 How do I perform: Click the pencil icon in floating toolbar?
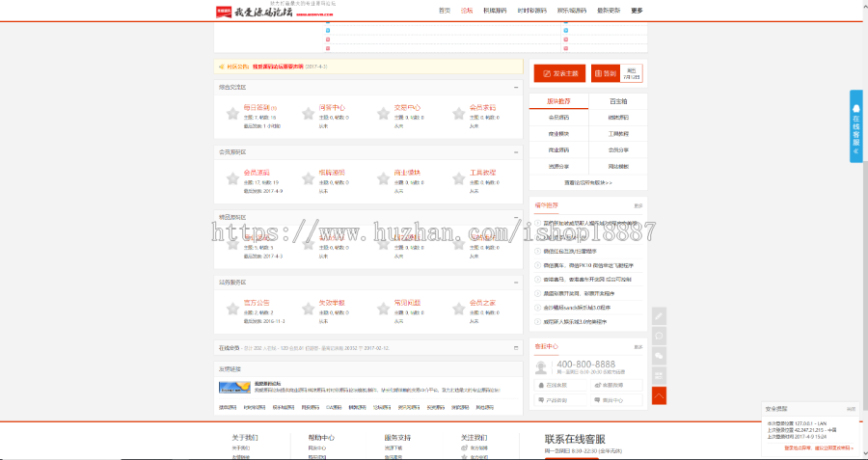(x=659, y=316)
